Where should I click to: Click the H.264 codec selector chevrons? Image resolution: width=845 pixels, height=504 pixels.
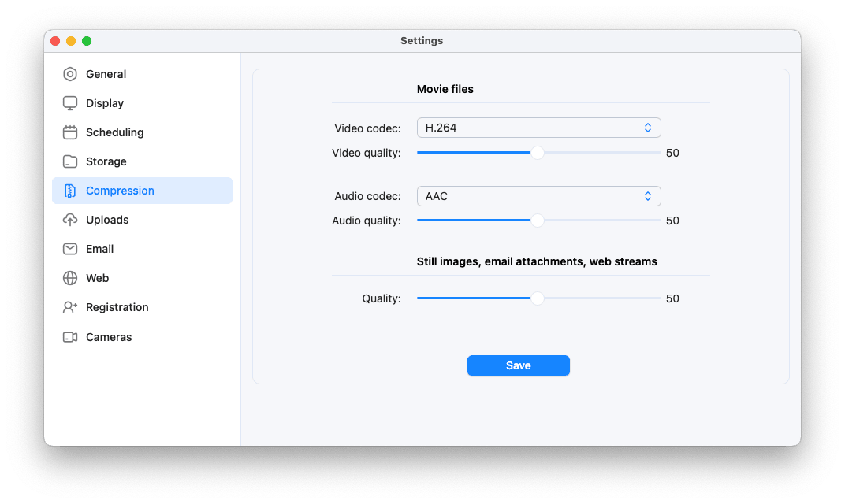point(648,127)
